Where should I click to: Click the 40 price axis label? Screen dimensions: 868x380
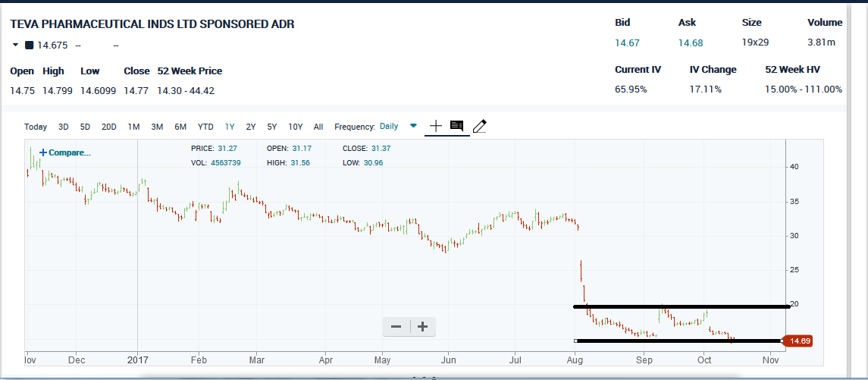click(x=796, y=167)
